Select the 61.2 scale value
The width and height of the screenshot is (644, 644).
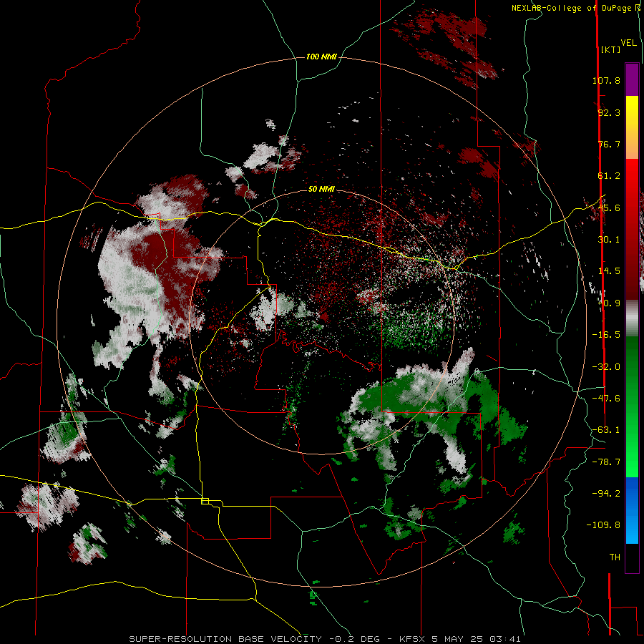pos(609,176)
